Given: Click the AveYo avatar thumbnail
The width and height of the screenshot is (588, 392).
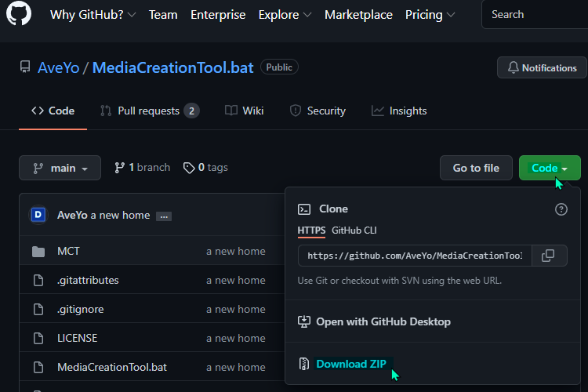Looking at the screenshot, I should 38,215.
